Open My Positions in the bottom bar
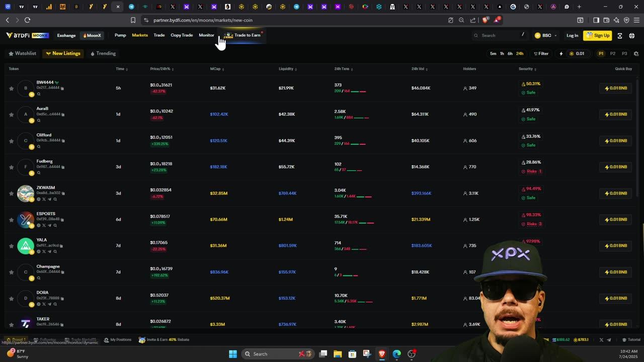Viewport: 644px width, 362px height. coord(118,340)
